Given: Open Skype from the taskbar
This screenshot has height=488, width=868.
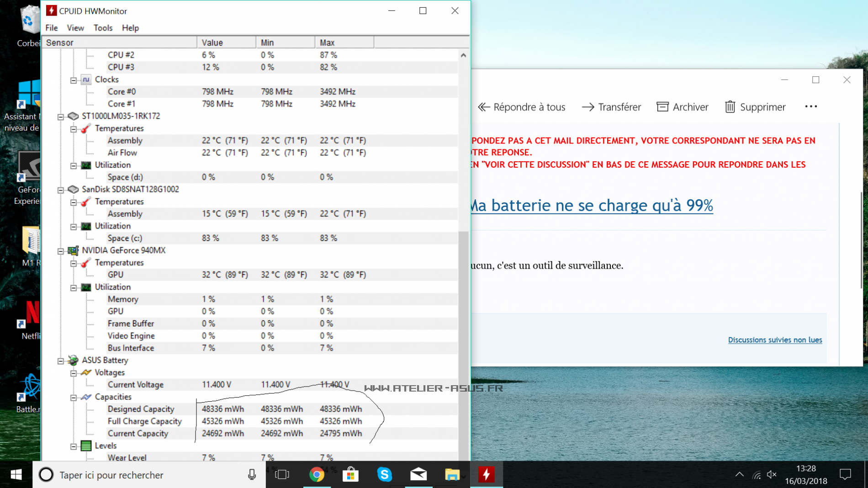Looking at the screenshot, I should 384,475.
